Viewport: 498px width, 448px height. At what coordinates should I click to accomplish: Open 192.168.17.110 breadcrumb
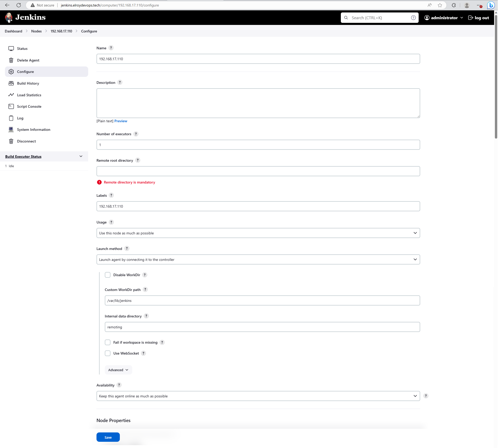point(61,31)
